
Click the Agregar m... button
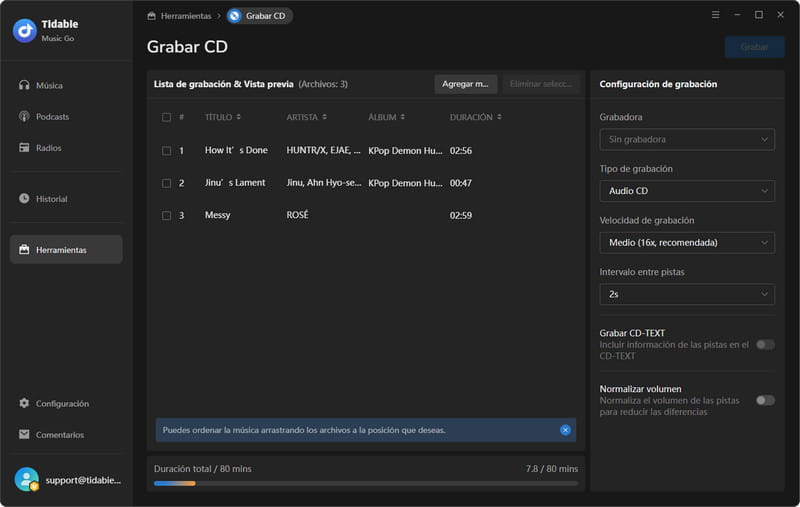[x=466, y=84]
